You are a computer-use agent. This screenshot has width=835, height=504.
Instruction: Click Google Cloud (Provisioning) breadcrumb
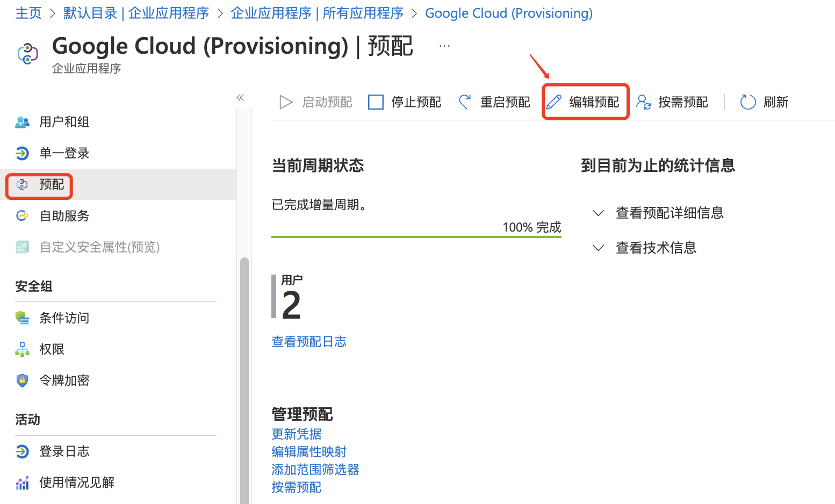(509, 13)
